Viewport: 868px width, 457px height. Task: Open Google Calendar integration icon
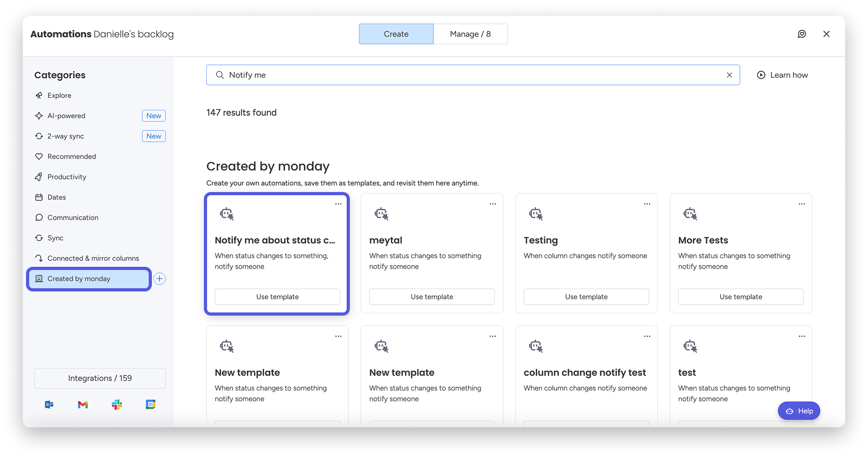tap(151, 405)
